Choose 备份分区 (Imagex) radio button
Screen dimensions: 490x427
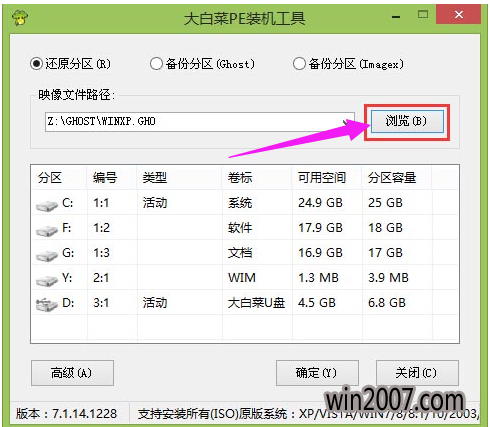(x=299, y=63)
